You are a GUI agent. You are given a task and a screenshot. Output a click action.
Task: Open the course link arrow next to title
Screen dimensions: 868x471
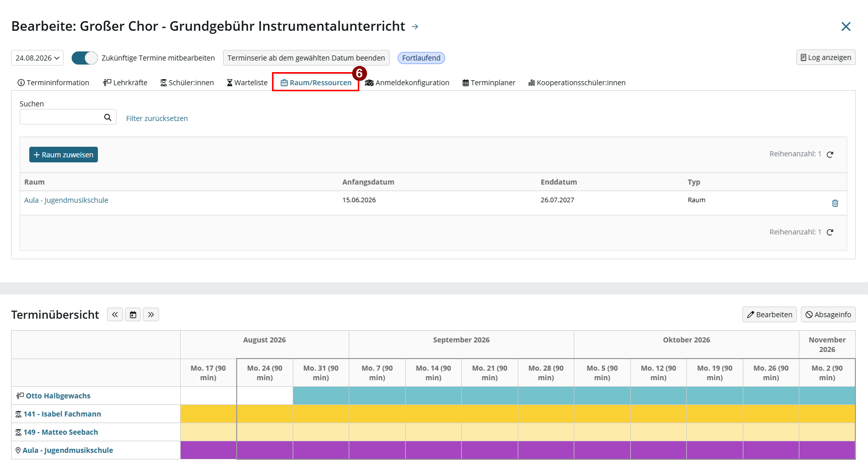tap(415, 27)
